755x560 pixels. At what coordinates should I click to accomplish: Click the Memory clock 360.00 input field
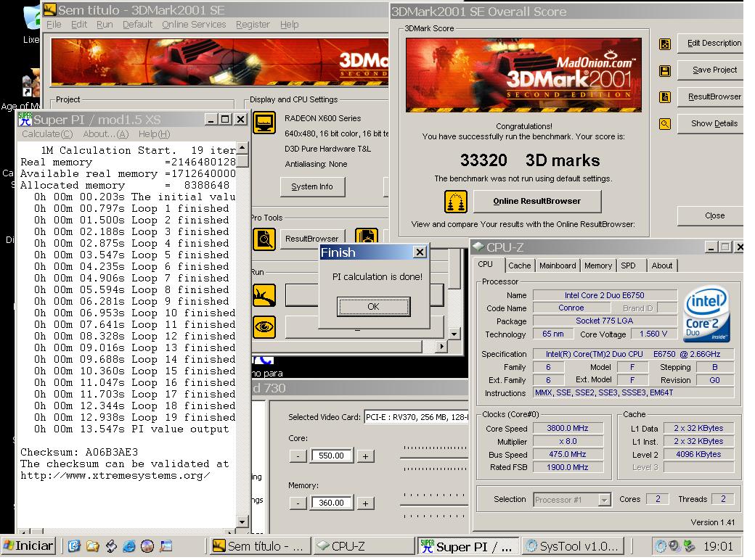(x=332, y=503)
